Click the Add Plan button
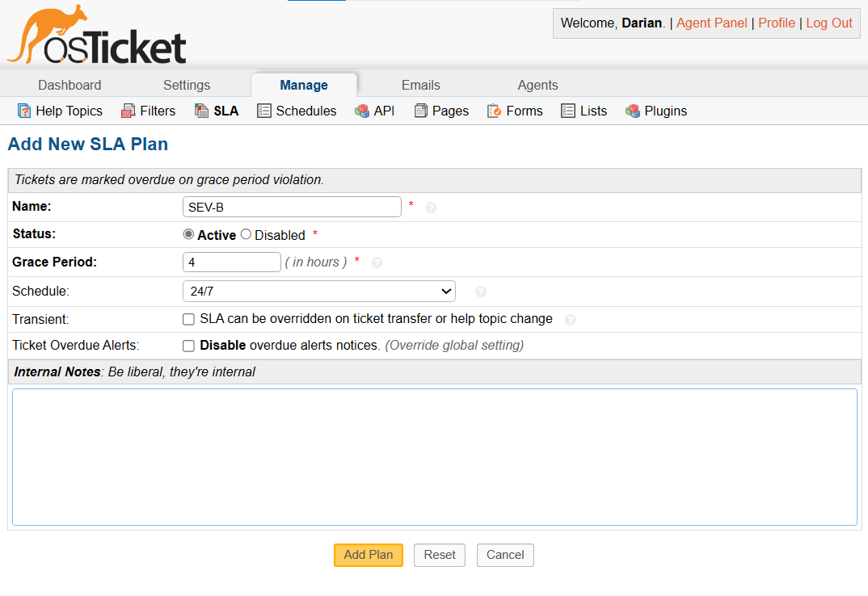 368,555
